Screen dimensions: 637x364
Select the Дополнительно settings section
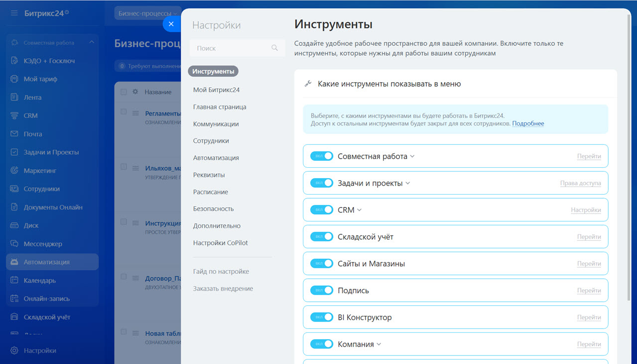point(217,226)
